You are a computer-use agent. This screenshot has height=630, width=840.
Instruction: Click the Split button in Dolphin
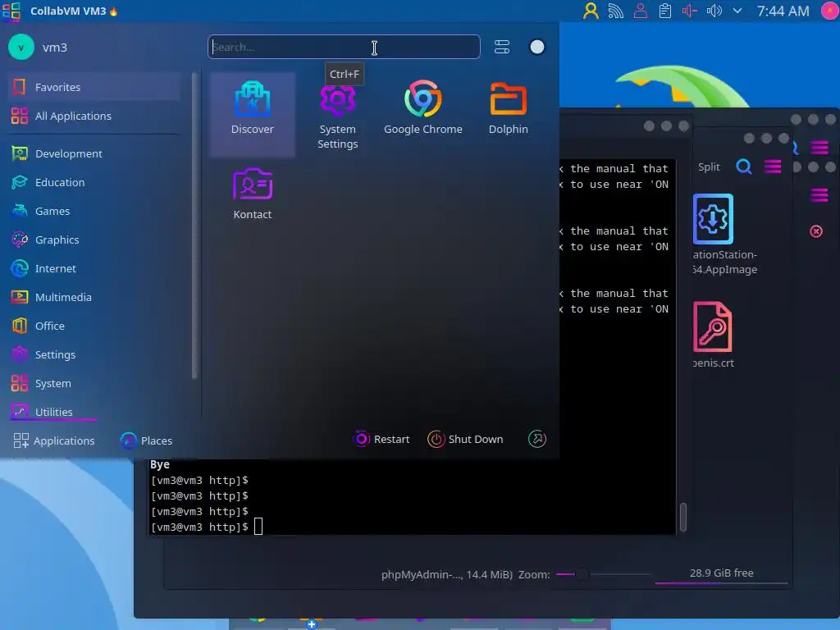(x=709, y=167)
